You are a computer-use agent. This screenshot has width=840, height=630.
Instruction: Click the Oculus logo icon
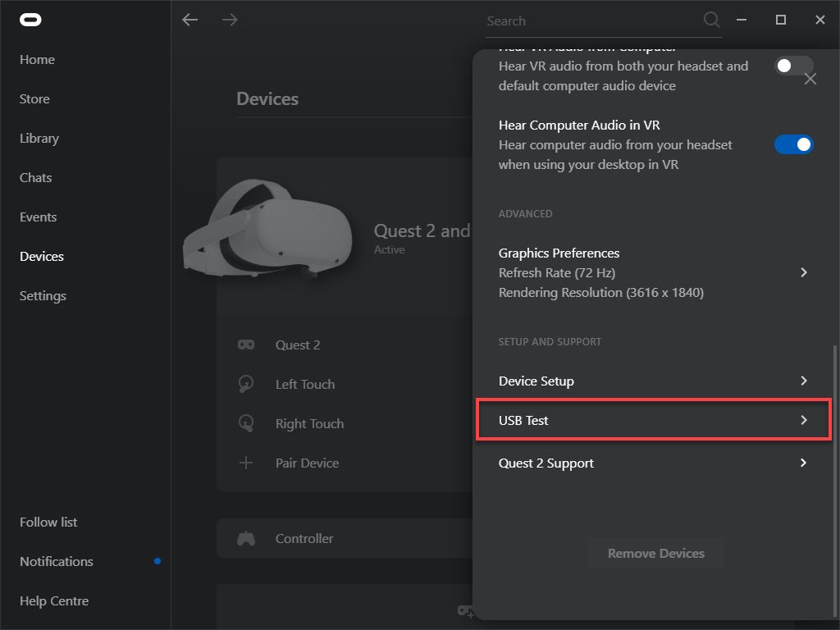30,20
